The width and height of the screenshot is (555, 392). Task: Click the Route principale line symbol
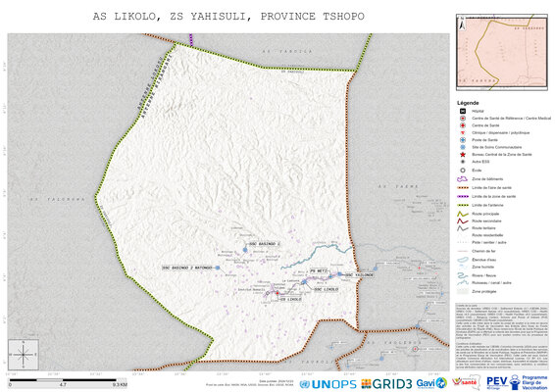[463, 214]
